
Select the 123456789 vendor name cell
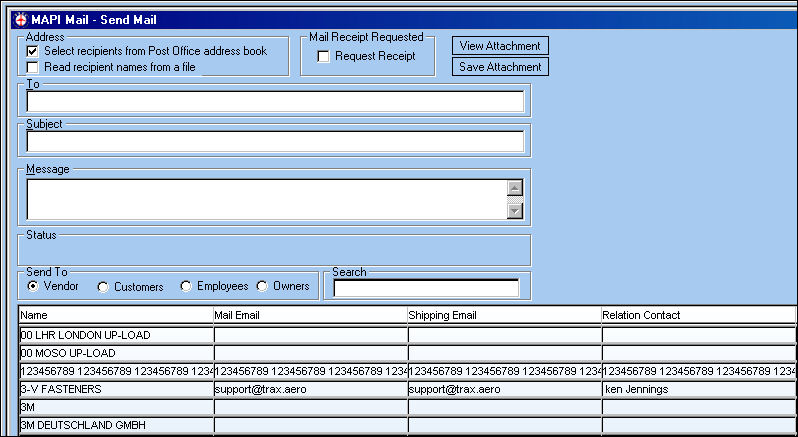(116, 371)
